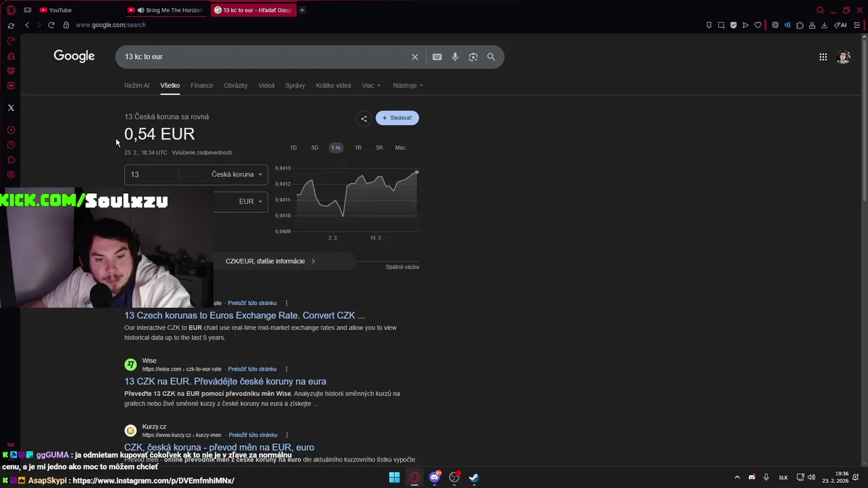Viewport: 868px width, 488px height.
Task: Click Spätná väzba feedback link
Action: point(402,267)
